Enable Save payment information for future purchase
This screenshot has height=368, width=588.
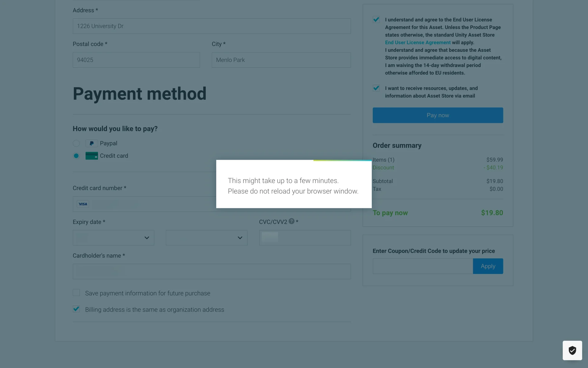[x=76, y=293]
